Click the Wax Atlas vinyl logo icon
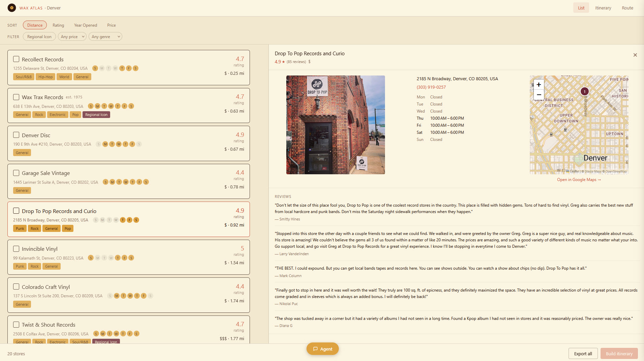644x361 pixels. [12, 8]
